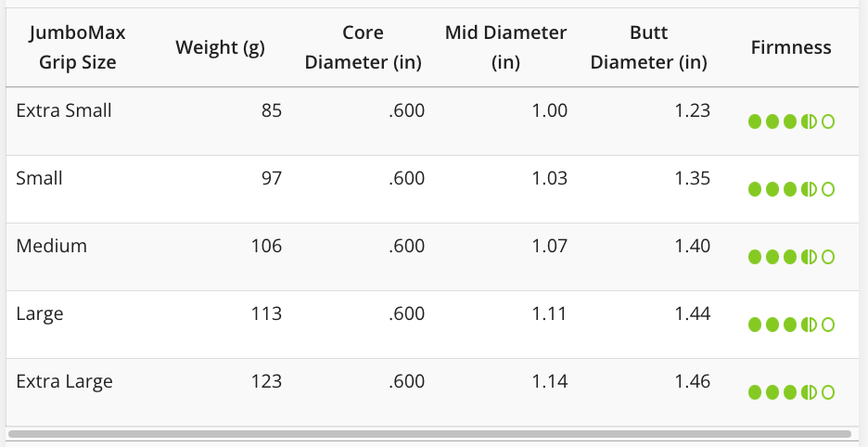Image resolution: width=868 pixels, height=447 pixels.
Task: Select the Large grip size label
Action: (40, 313)
